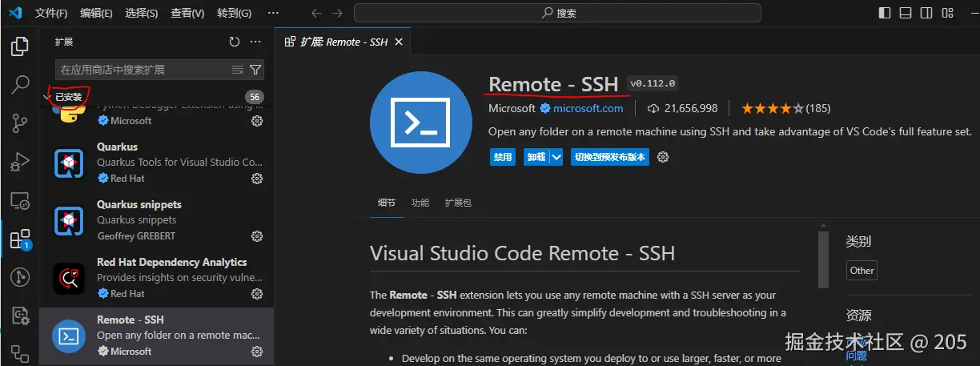Click the version label v0.112.0
Screen dimensions: 980x366
(653, 83)
